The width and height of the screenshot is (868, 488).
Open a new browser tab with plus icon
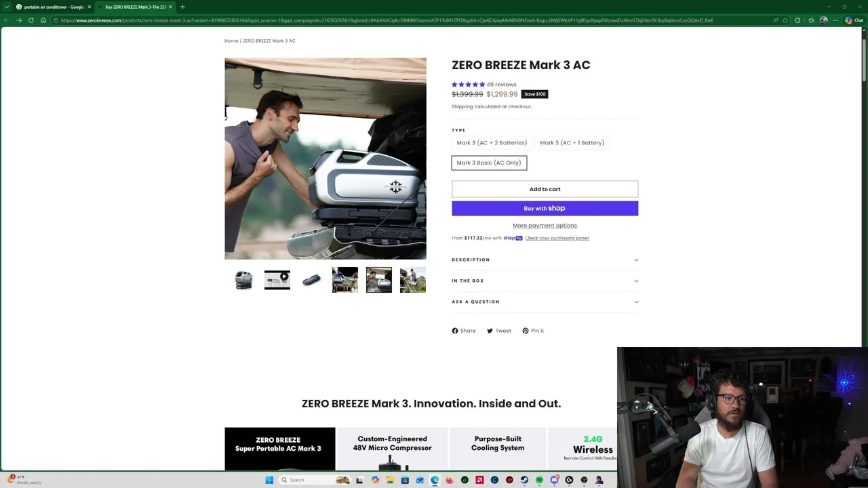click(182, 7)
